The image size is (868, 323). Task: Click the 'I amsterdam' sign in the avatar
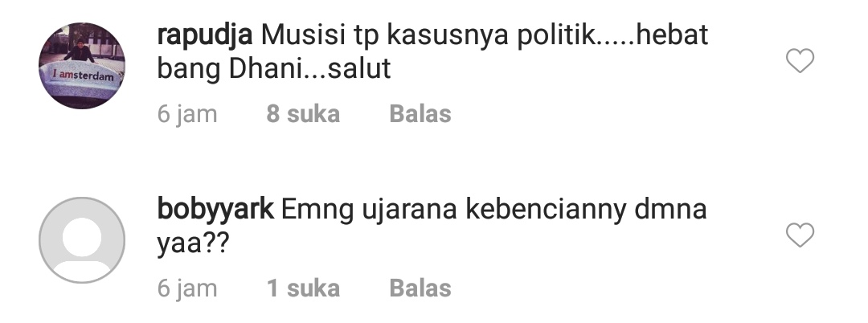tap(83, 76)
